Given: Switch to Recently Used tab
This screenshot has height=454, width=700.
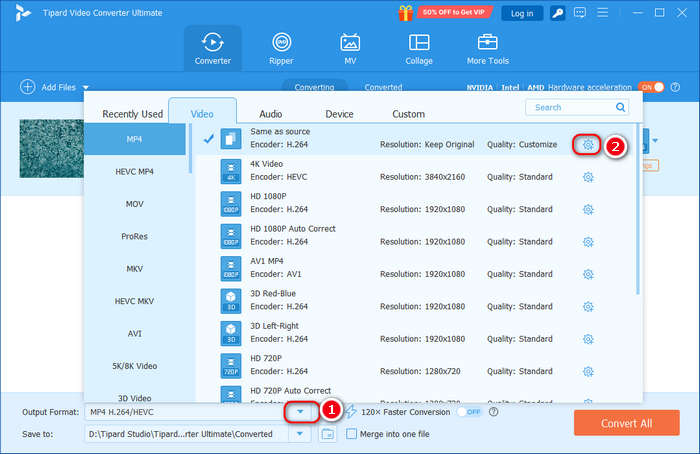Looking at the screenshot, I should [133, 114].
